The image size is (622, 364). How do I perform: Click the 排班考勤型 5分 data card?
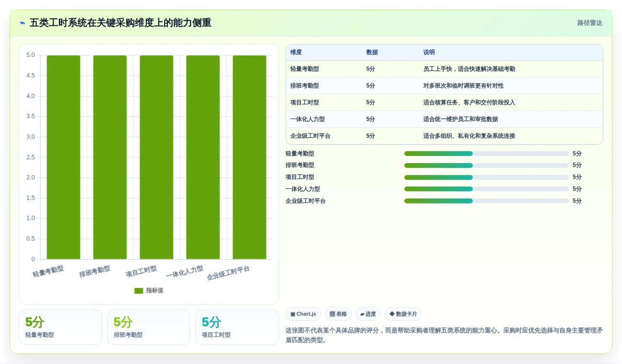149,327
